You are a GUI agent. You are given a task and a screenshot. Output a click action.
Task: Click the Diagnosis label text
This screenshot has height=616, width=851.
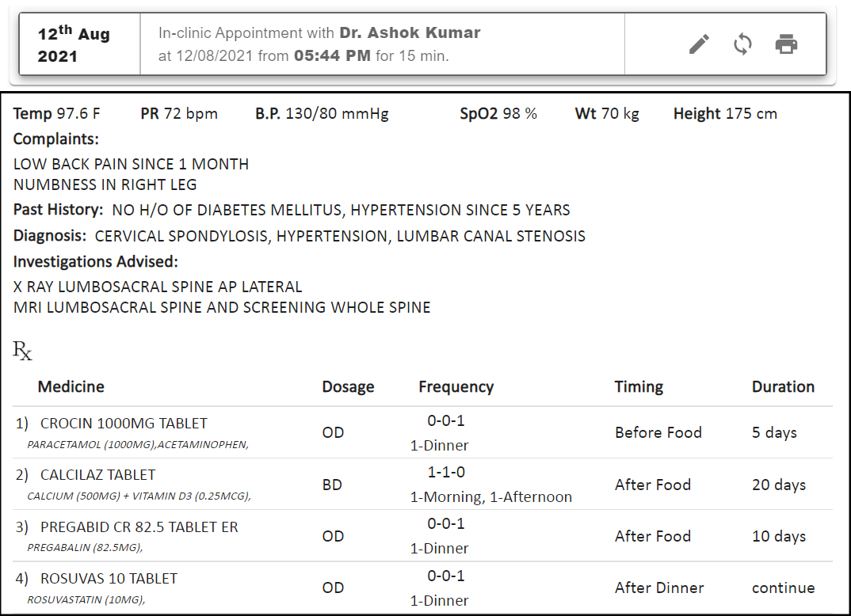pyautogui.click(x=49, y=236)
